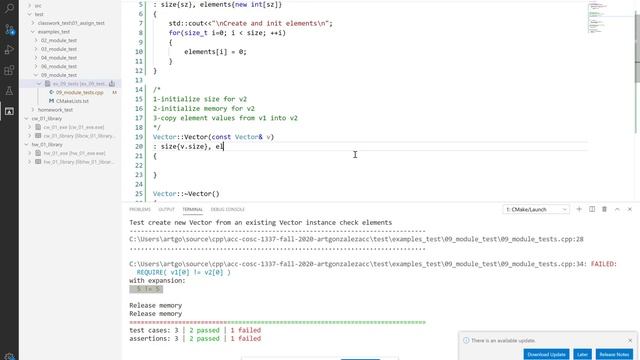The width and height of the screenshot is (640, 360).
Task: Select the hw_01_exe target
Action: (x=74, y=153)
